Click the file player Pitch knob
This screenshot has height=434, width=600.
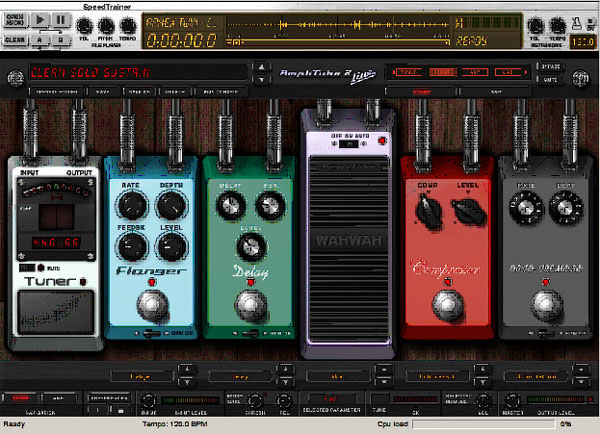(106, 26)
